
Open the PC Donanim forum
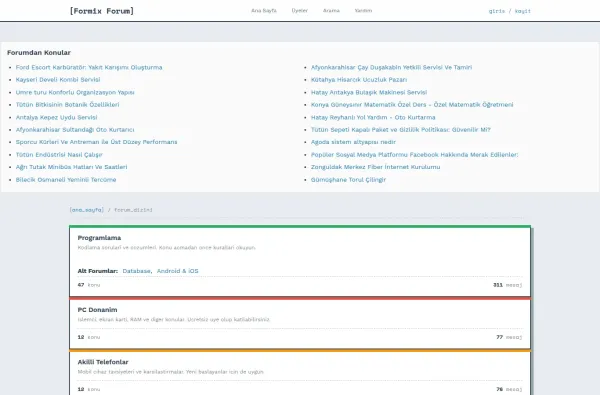pos(97,310)
